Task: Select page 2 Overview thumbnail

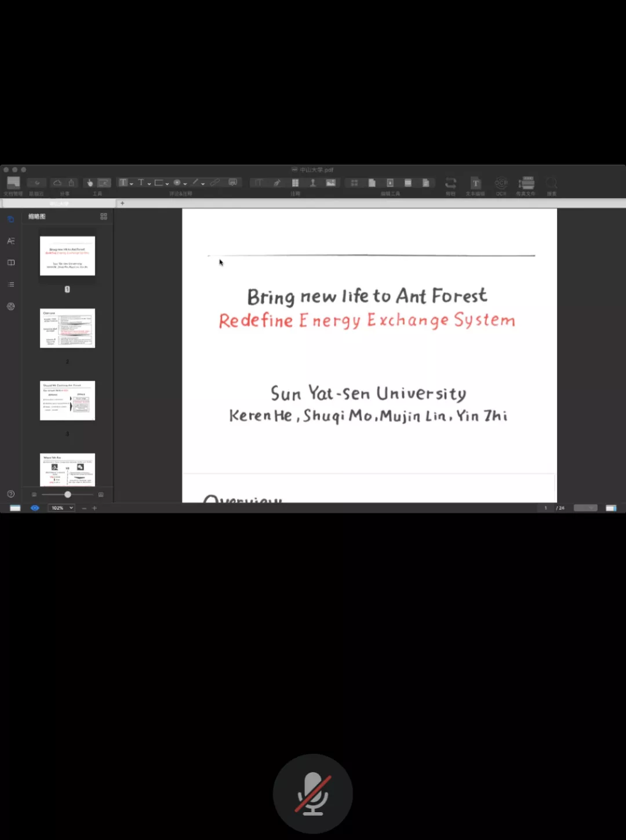Action: (x=67, y=328)
